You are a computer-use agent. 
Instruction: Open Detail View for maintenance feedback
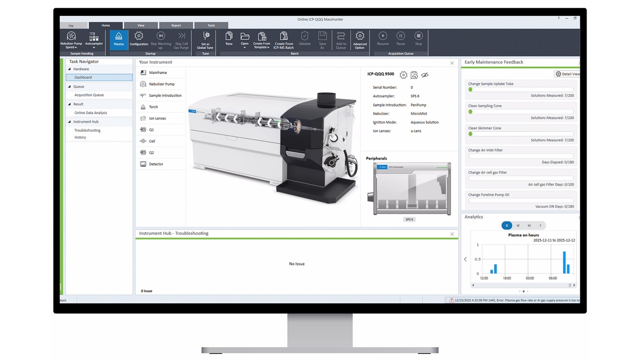coord(567,74)
